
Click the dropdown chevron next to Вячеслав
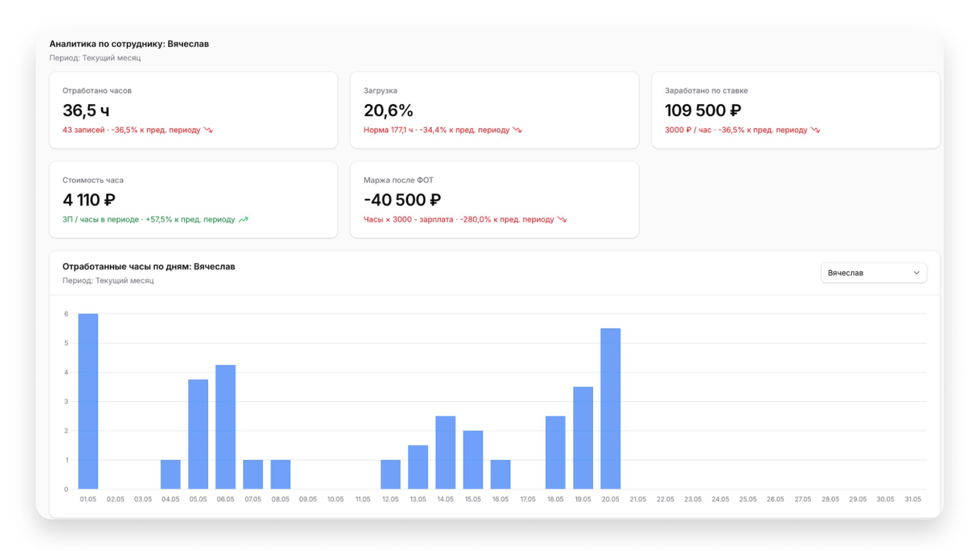pos(916,273)
